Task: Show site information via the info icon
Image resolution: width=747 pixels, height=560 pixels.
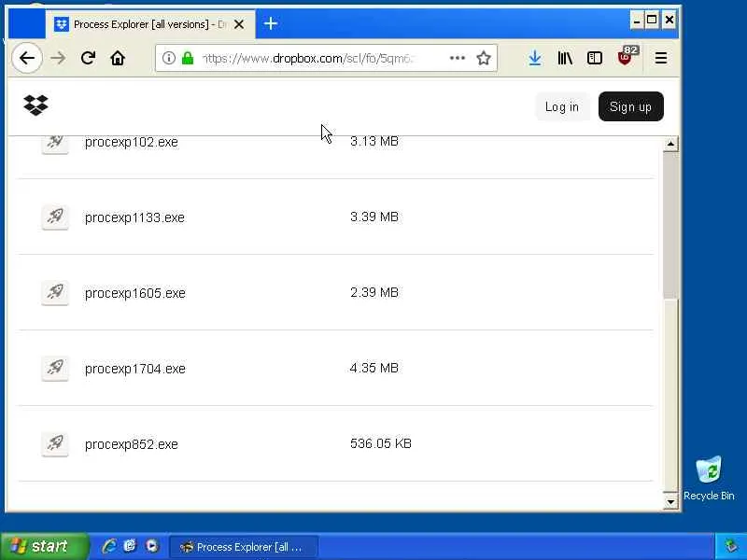Action: pyautogui.click(x=169, y=58)
